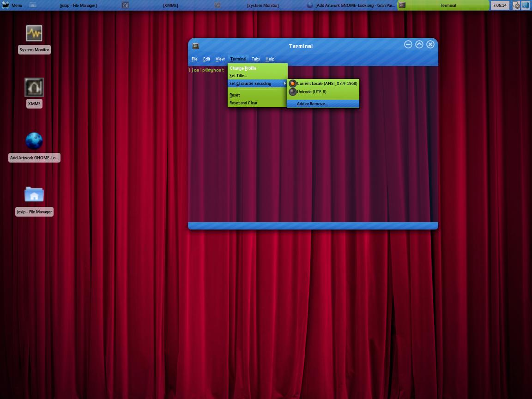
Task: Click the tray icon with x badge
Action: coord(516,6)
